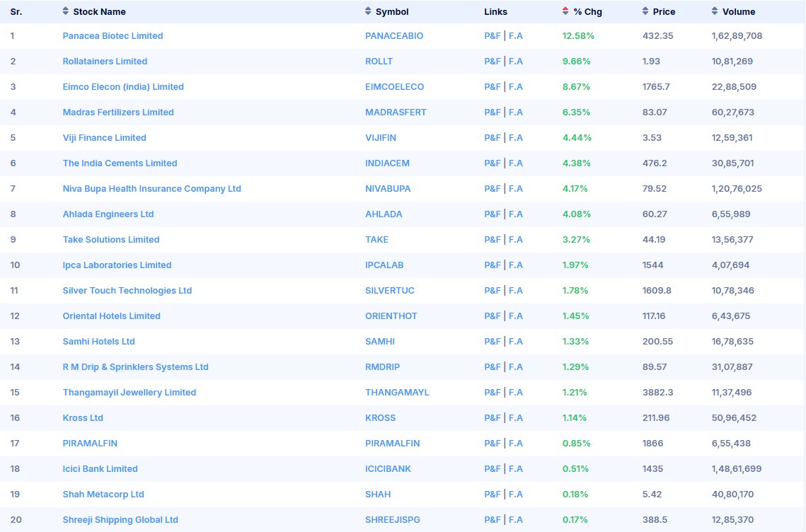806x532 pixels.
Task: Click the VIJIFIN symbol link
Action: tap(381, 138)
